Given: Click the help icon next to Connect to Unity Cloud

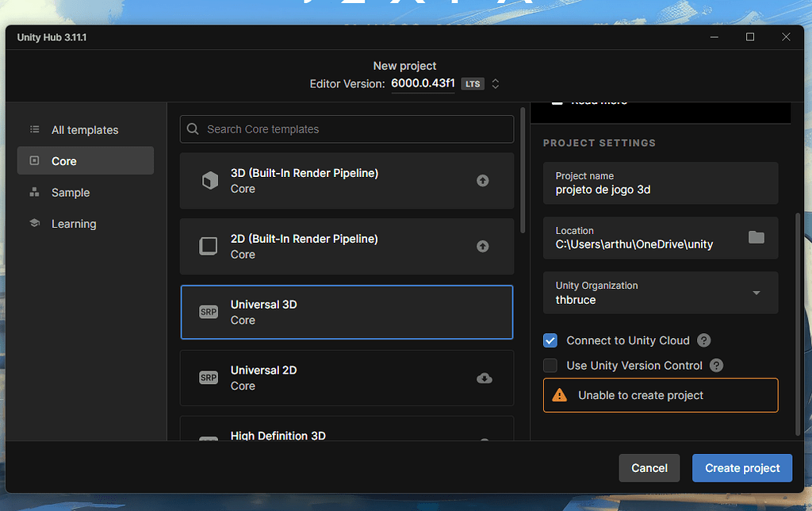Looking at the screenshot, I should click(703, 340).
